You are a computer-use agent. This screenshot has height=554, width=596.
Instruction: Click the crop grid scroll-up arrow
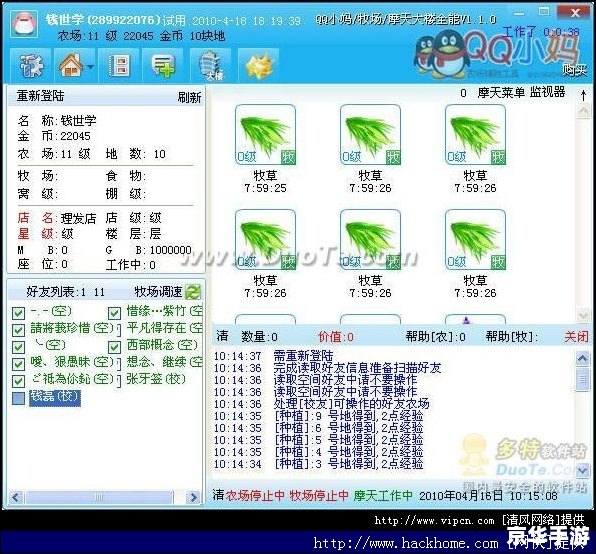click(583, 111)
